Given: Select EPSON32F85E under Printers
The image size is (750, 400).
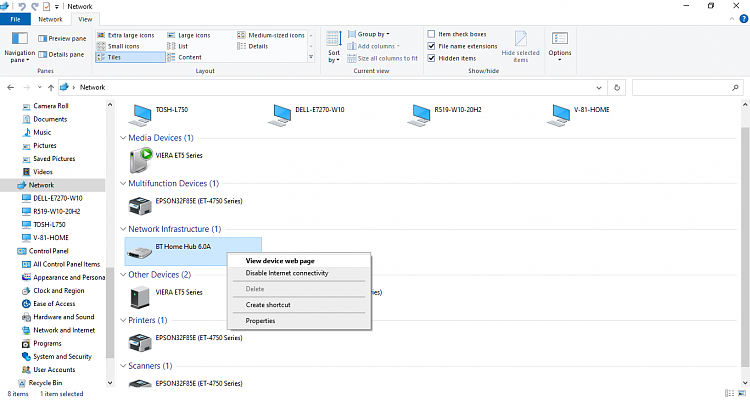Looking at the screenshot, I should pos(187,342).
